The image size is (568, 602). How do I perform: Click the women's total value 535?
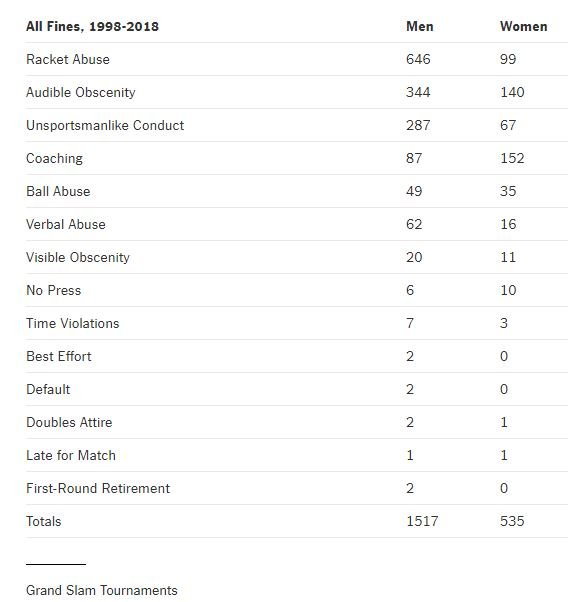pos(512,522)
